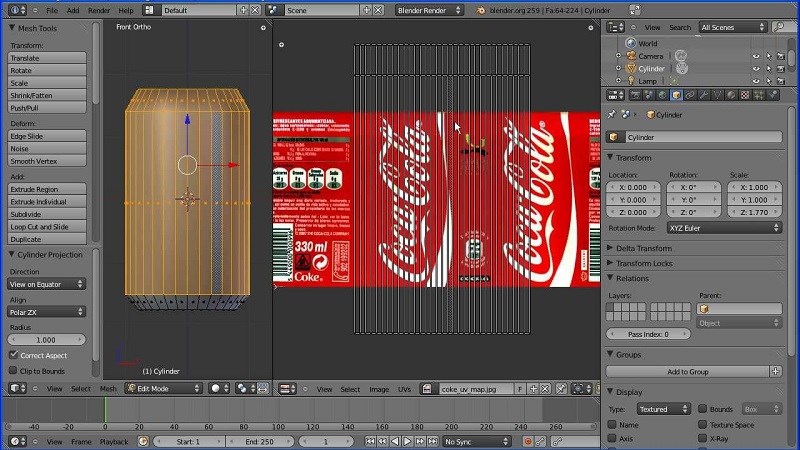
Task: Click the Add to Group button
Action: pos(687,371)
